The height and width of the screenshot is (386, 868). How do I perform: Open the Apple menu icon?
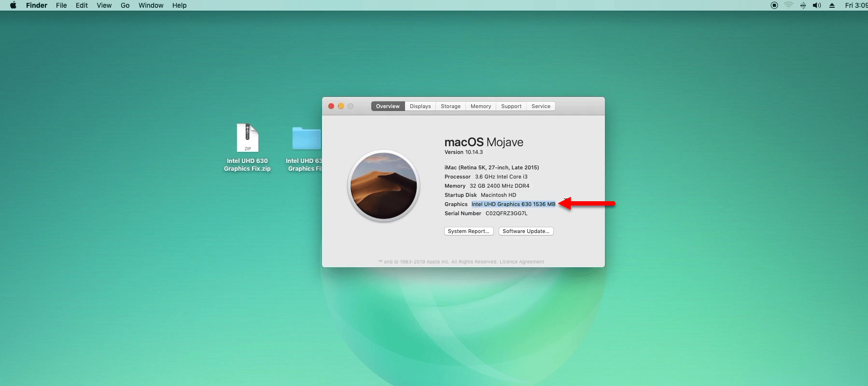(x=13, y=5)
